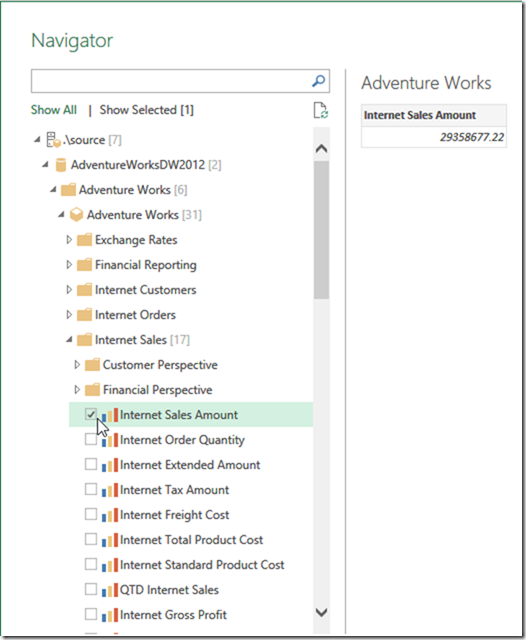Expand the Exchange Rates folder
The height and width of the screenshot is (640, 526).
tap(69, 240)
